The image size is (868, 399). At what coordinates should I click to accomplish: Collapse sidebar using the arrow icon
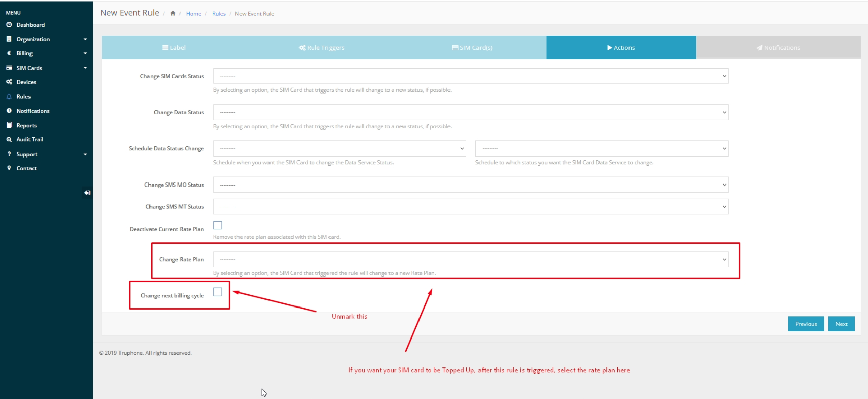coord(87,193)
